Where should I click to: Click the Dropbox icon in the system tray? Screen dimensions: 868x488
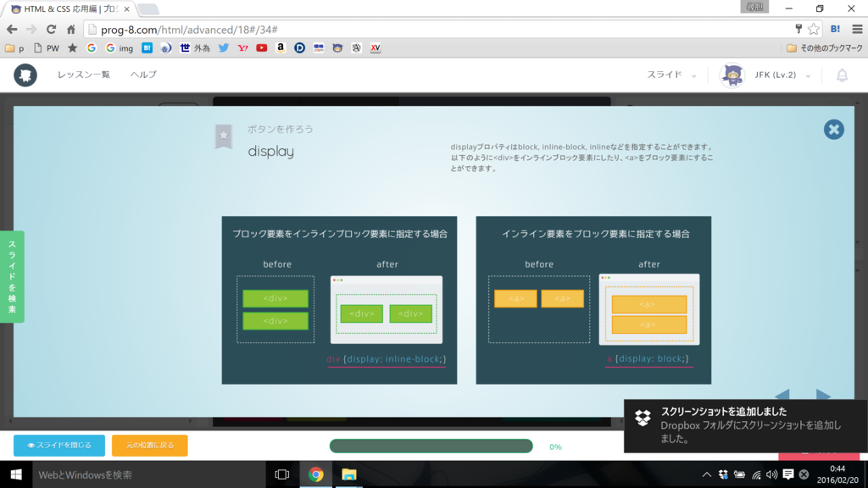(x=723, y=474)
